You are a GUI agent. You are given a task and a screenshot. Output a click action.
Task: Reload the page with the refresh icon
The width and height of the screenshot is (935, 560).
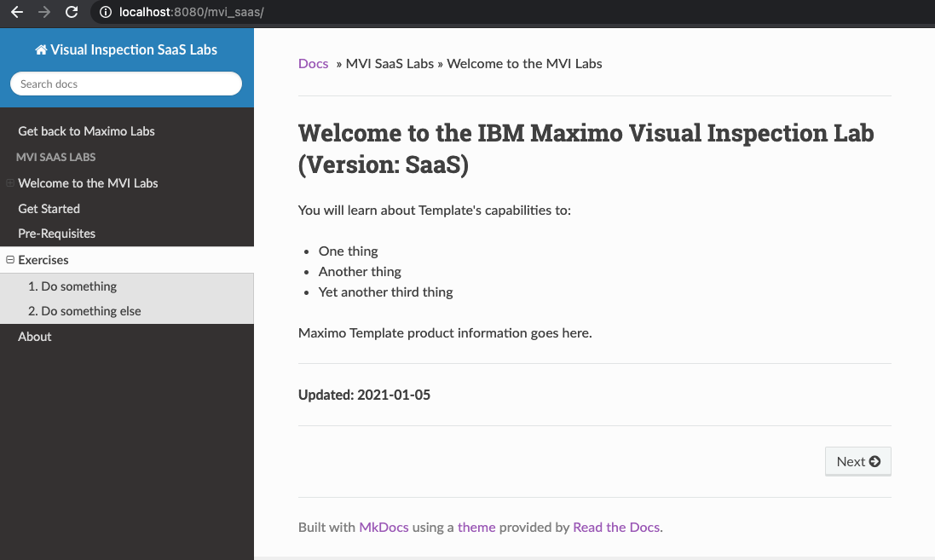click(x=71, y=13)
